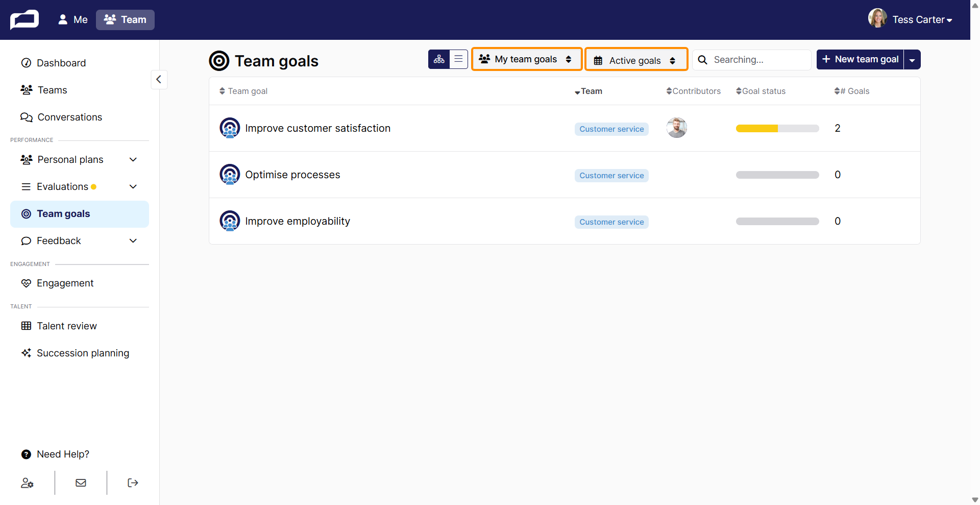The image size is (980, 505).
Task: Click the logout icon
Action: [133, 483]
